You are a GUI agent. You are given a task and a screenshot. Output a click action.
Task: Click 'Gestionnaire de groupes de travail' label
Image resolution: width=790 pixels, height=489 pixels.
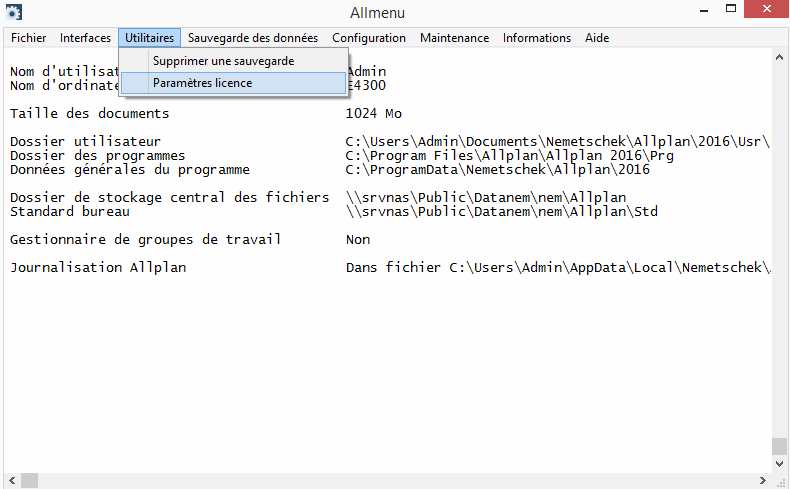146,240
